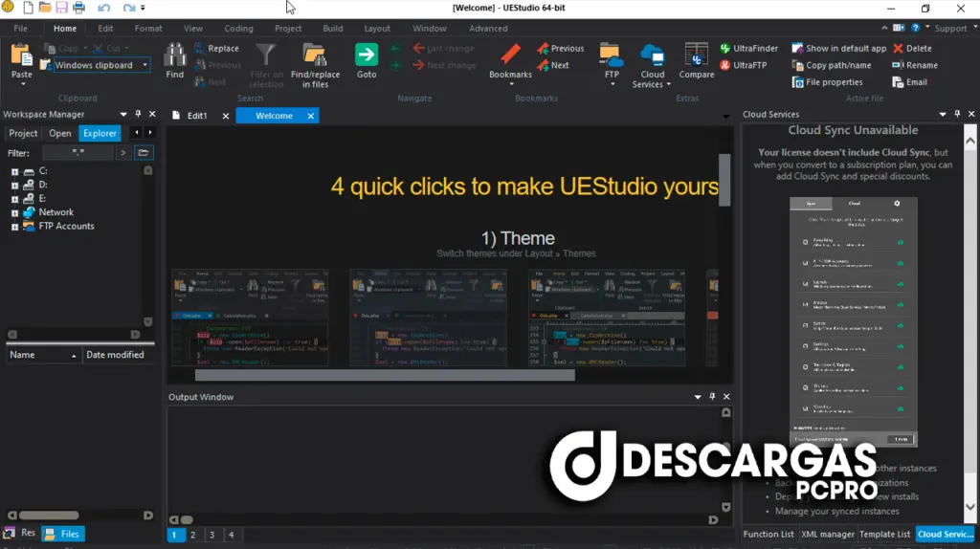This screenshot has height=549, width=980.
Task: Sort by Date modified column header
Action: [118, 355]
